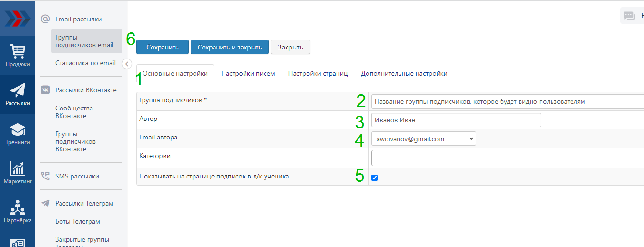Open the Рассылки paper plane section
Viewport: 644px width, 247px height.
pyautogui.click(x=18, y=94)
